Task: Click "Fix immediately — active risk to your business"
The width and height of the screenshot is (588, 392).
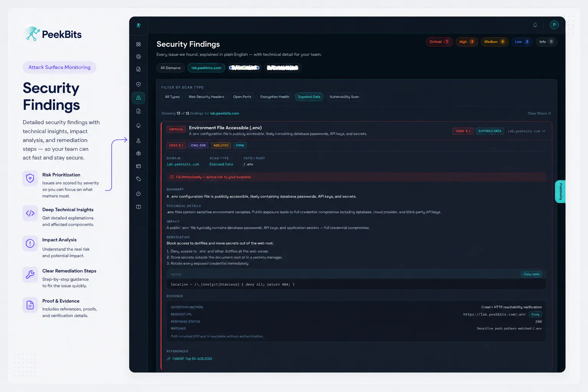Action: pos(214,177)
